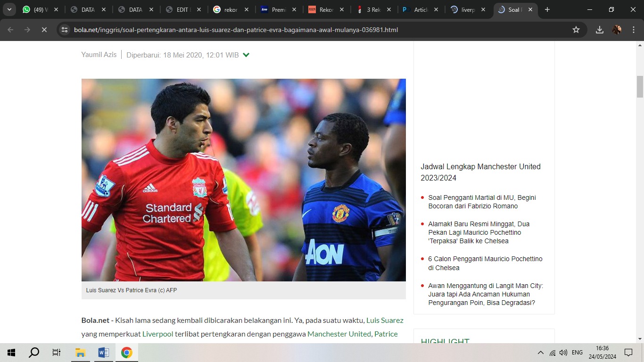Click the photo caption Luis Suarez Vs Patrice Evra
This screenshot has width=644, height=362.
coord(132,290)
